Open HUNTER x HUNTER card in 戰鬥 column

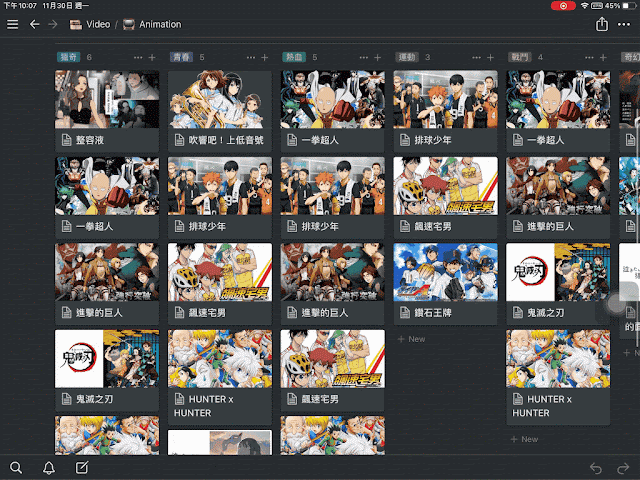[558, 378]
